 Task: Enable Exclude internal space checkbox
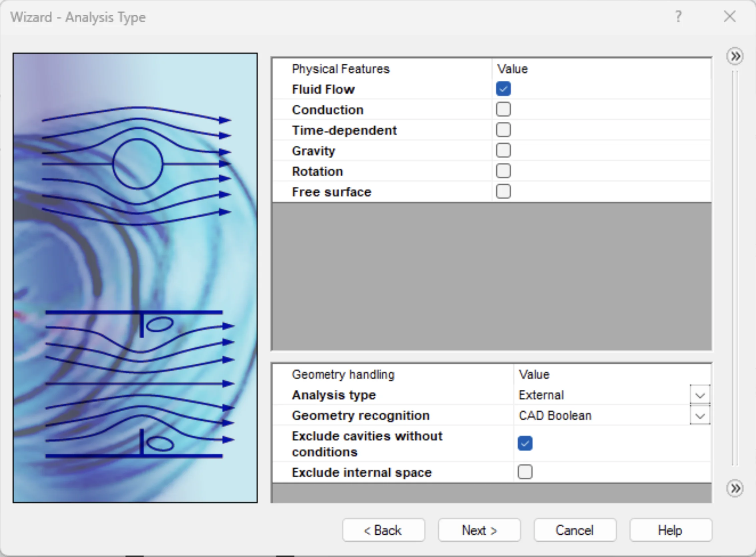(525, 472)
